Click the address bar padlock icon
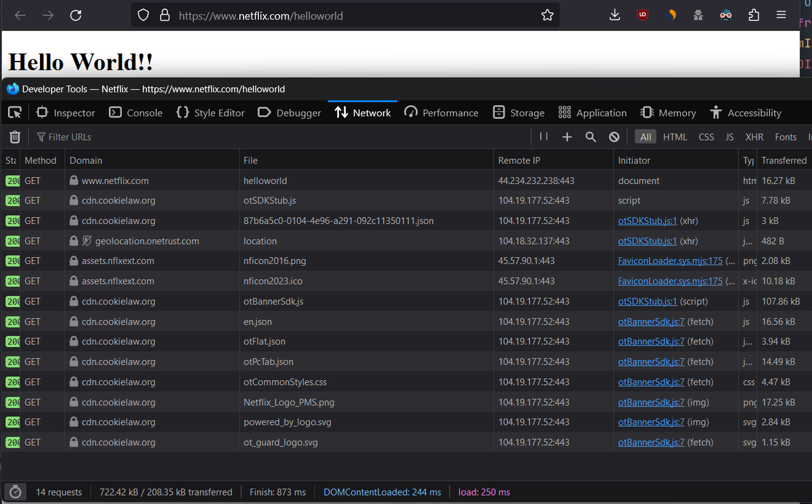The image size is (812, 504). tap(164, 15)
